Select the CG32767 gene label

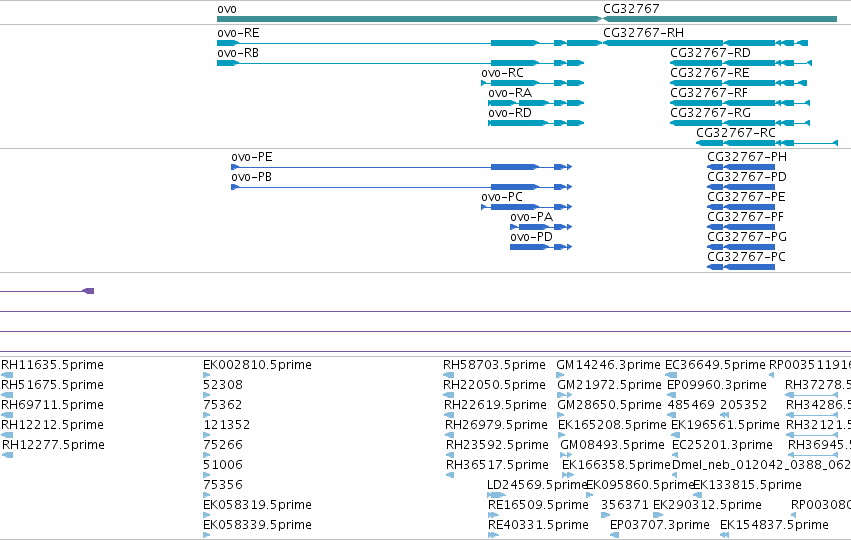[631, 9]
